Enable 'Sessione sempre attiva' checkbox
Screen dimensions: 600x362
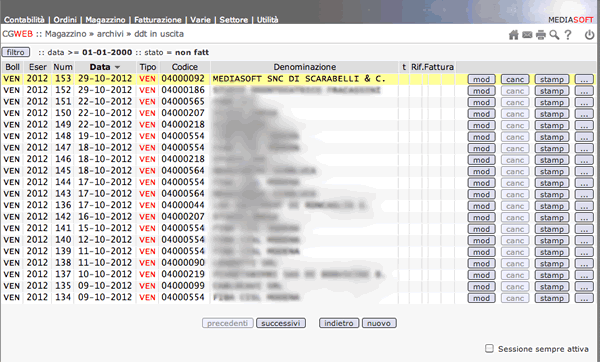489,348
